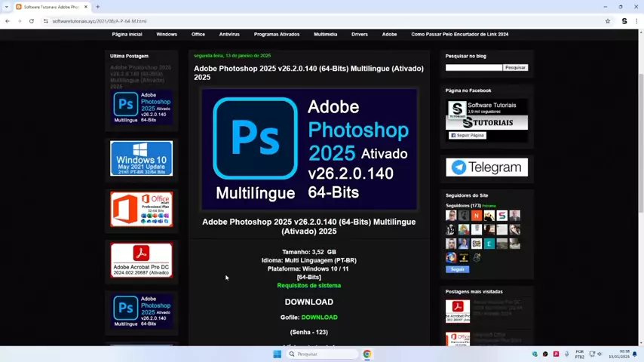This screenshot has height=362, width=644.
Task: Open the Antivirus navigation menu item
Action: click(229, 34)
